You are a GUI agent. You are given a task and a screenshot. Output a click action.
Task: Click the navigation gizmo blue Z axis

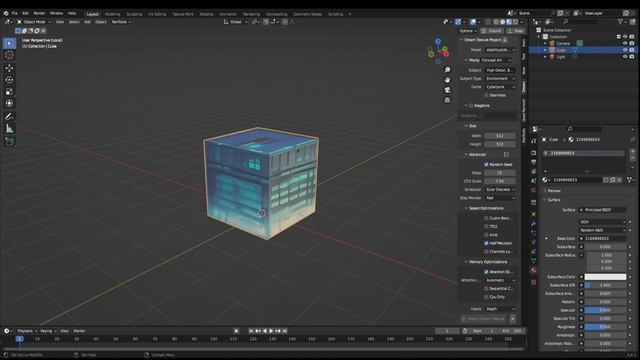(x=438, y=41)
